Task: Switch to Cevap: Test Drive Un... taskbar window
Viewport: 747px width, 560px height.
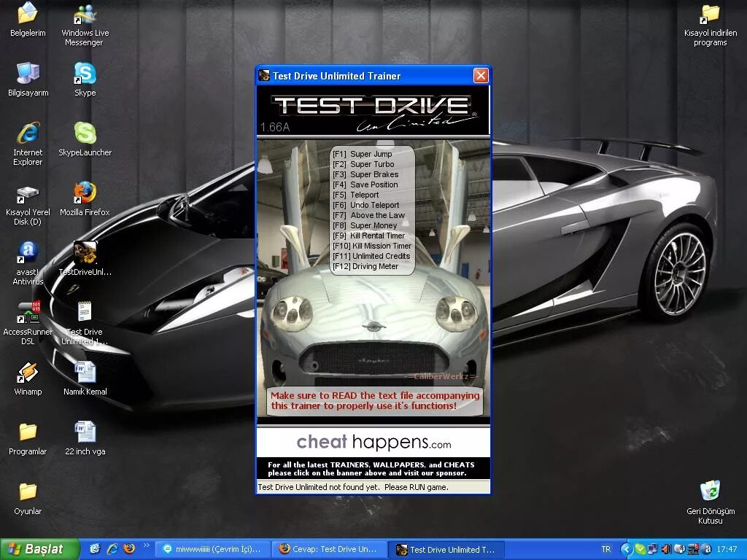Action: pos(329,549)
